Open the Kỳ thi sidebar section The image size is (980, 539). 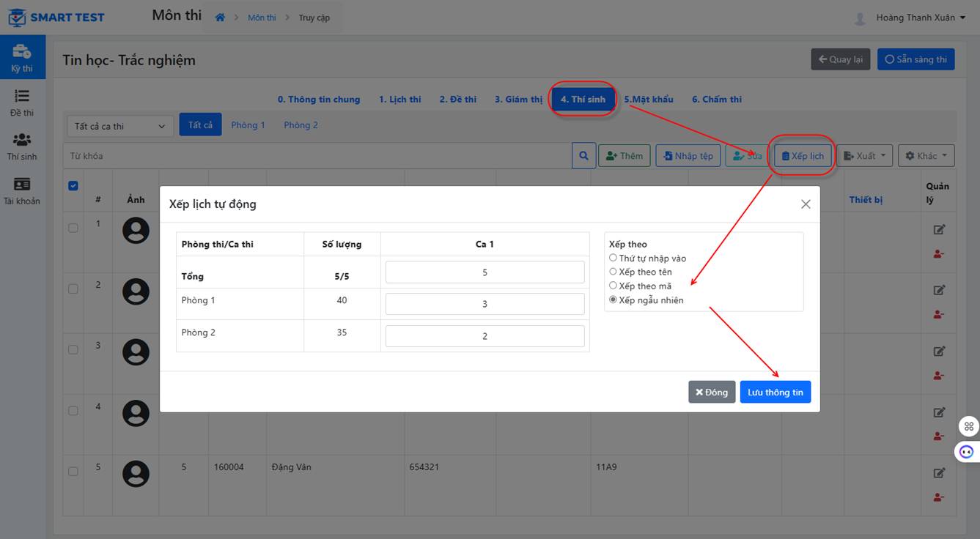click(x=22, y=58)
